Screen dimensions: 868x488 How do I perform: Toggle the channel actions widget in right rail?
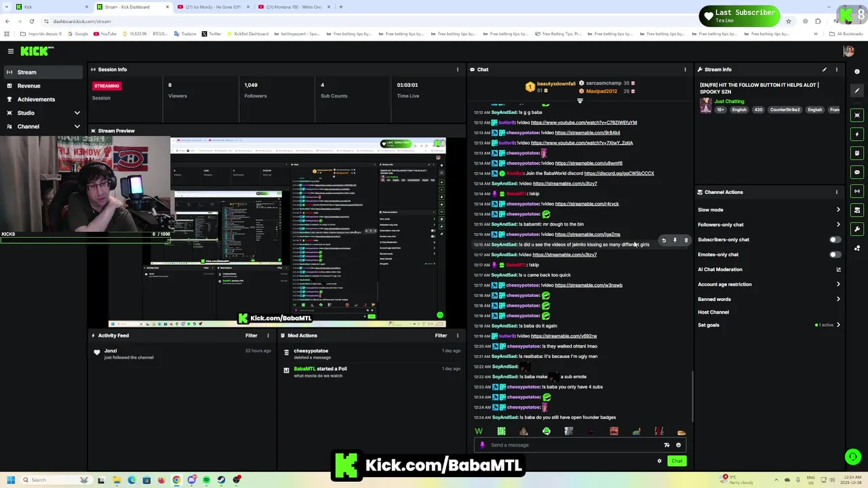point(857,210)
